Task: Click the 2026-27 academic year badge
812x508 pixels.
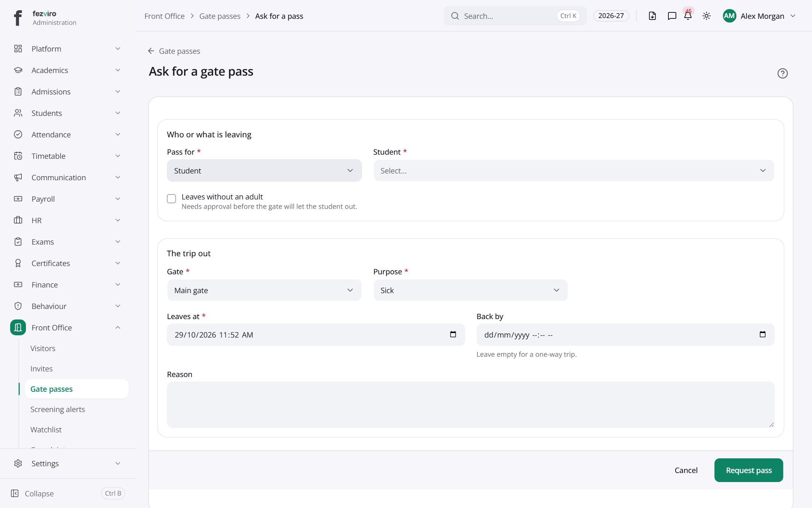Action: click(611, 16)
